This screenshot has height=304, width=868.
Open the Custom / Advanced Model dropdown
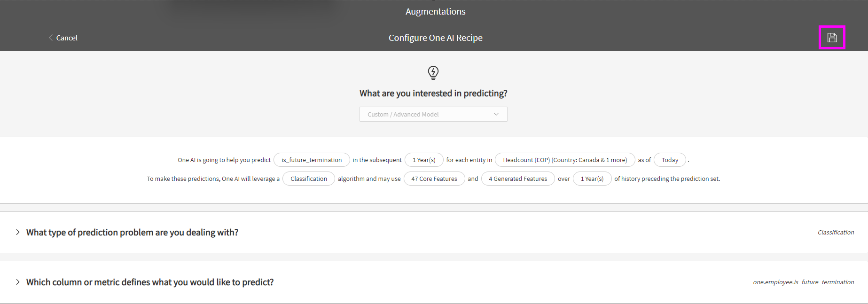point(433,114)
